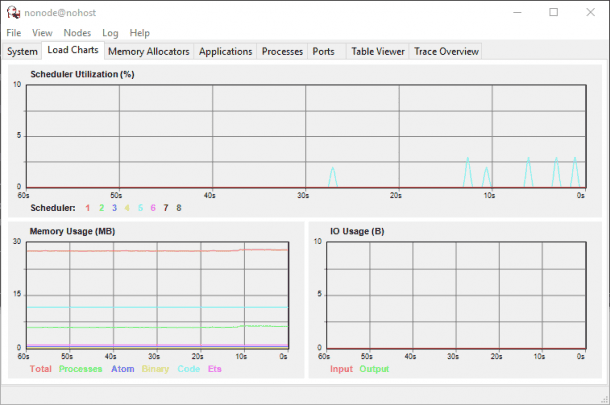
Task: Open the Nodes menu
Action: coord(77,33)
